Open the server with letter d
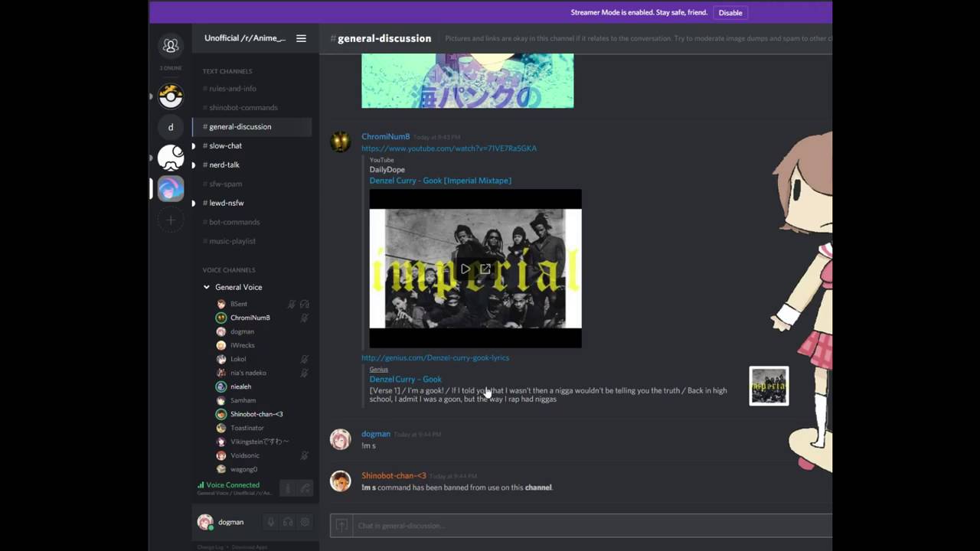 [171, 127]
